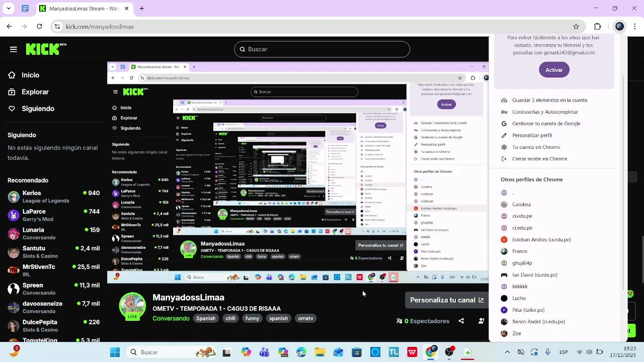Image resolution: width=644 pixels, height=362 pixels.
Task: Bookmark this page with star icon
Action: (x=576, y=27)
